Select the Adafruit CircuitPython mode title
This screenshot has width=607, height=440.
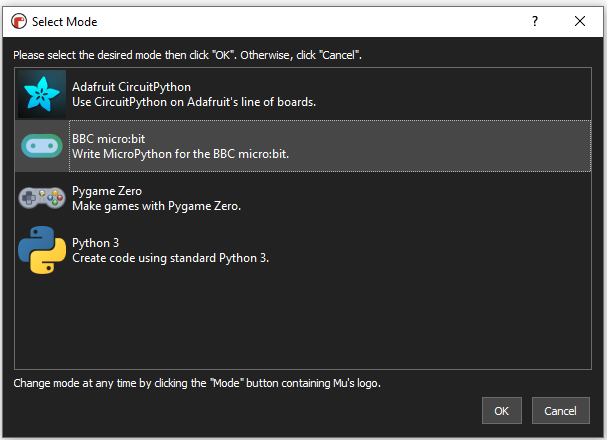[x=131, y=87]
